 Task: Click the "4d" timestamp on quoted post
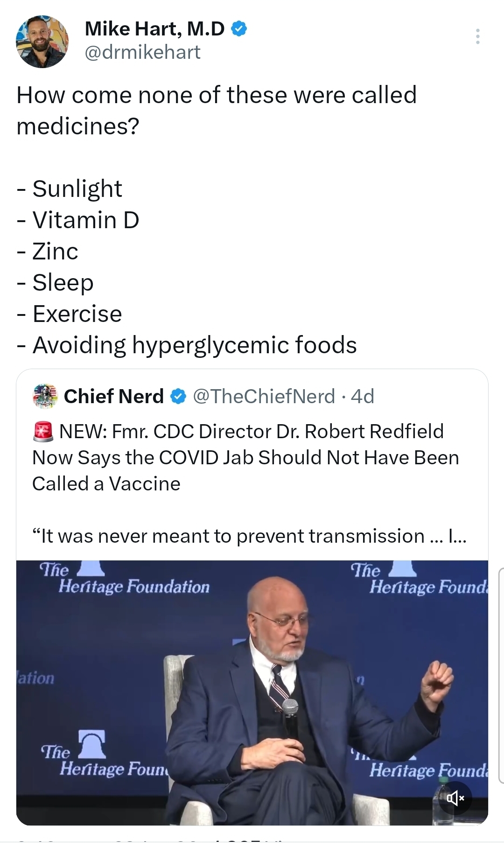click(x=363, y=397)
